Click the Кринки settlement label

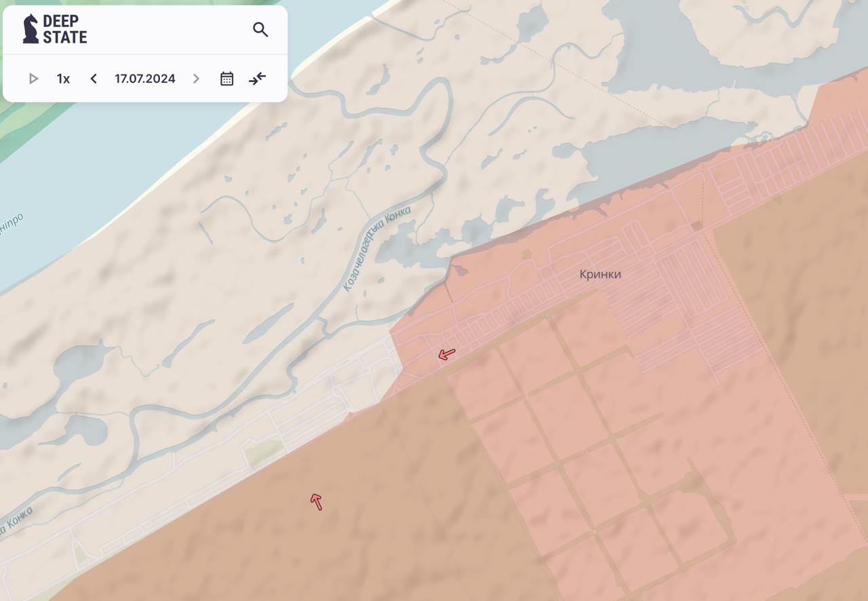tap(600, 274)
